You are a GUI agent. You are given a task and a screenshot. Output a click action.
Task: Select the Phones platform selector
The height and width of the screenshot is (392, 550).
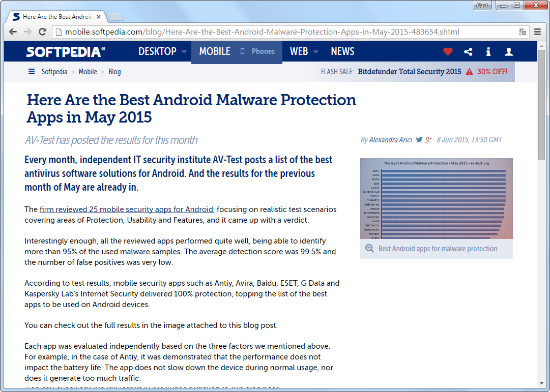(258, 52)
